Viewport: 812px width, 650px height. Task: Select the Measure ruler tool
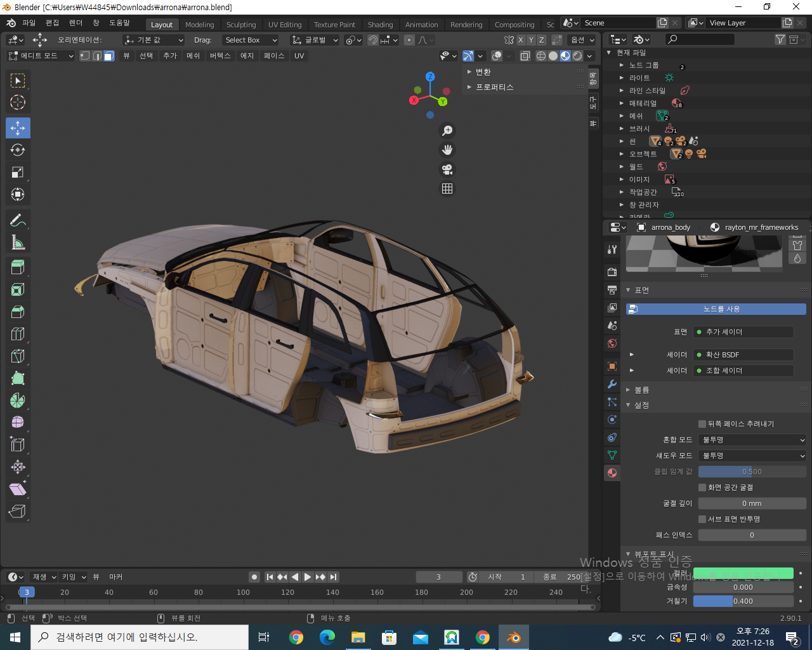click(18, 242)
